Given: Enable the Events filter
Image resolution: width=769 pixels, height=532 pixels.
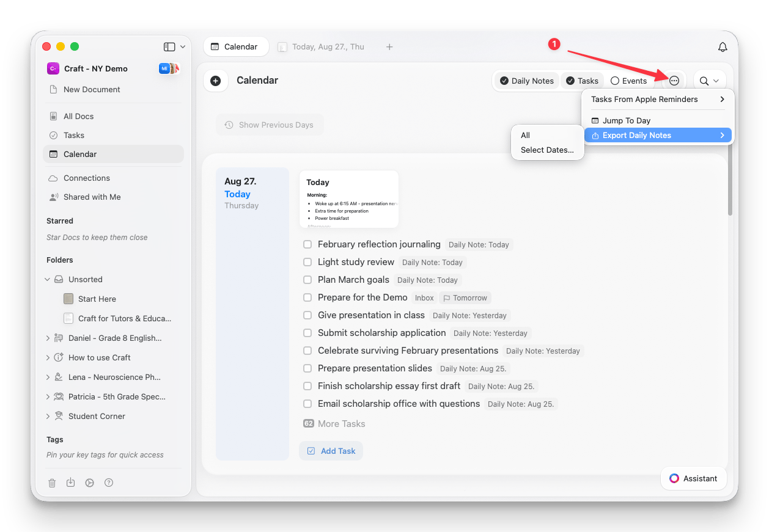Looking at the screenshot, I should click(628, 81).
